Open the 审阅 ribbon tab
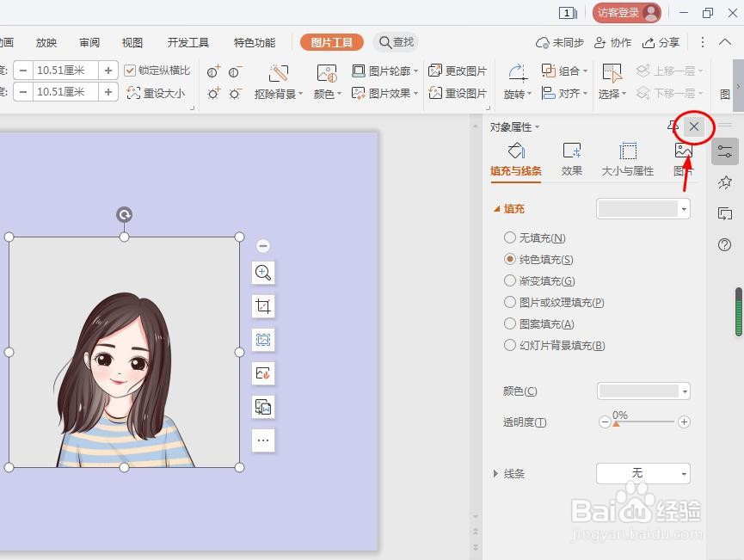This screenshot has width=744, height=560. (89, 41)
